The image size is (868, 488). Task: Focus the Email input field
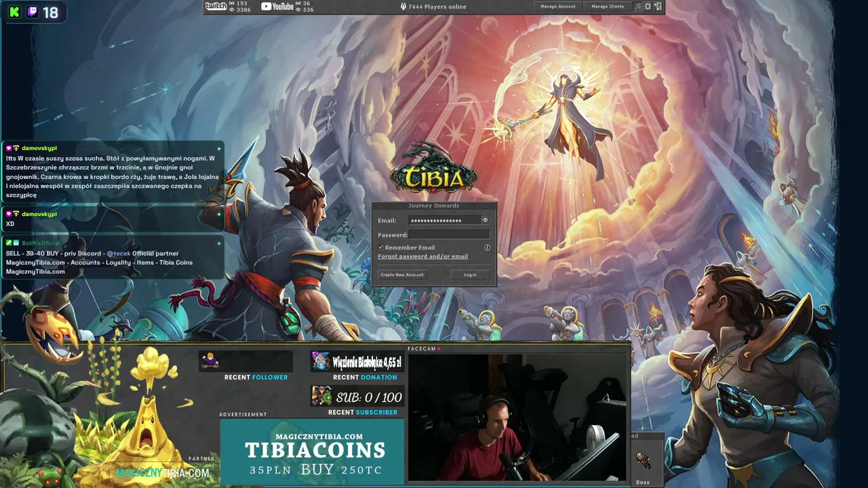click(x=445, y=220)
